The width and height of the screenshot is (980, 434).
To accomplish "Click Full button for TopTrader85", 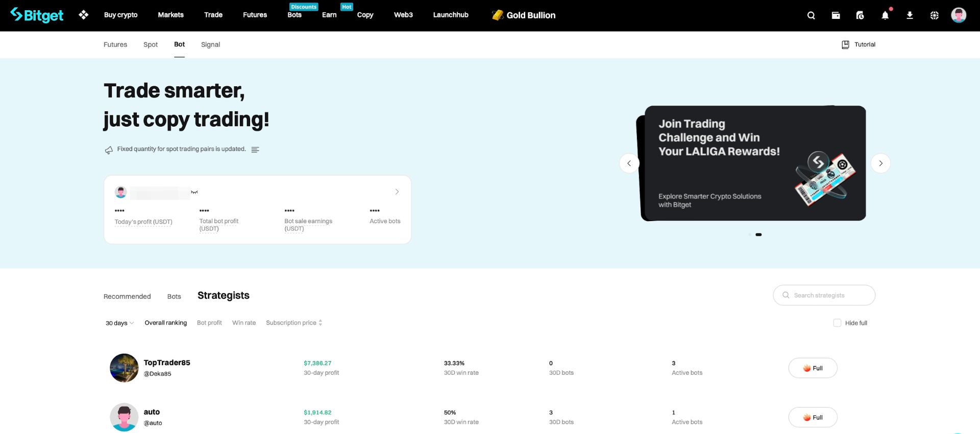I will (813, 368).
